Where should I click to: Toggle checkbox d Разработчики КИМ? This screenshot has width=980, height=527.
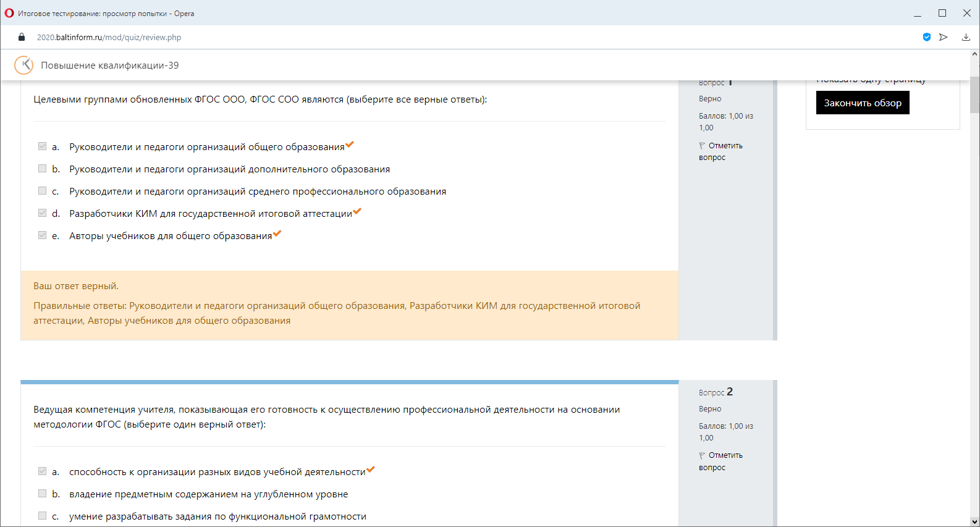tap(42, 213)
